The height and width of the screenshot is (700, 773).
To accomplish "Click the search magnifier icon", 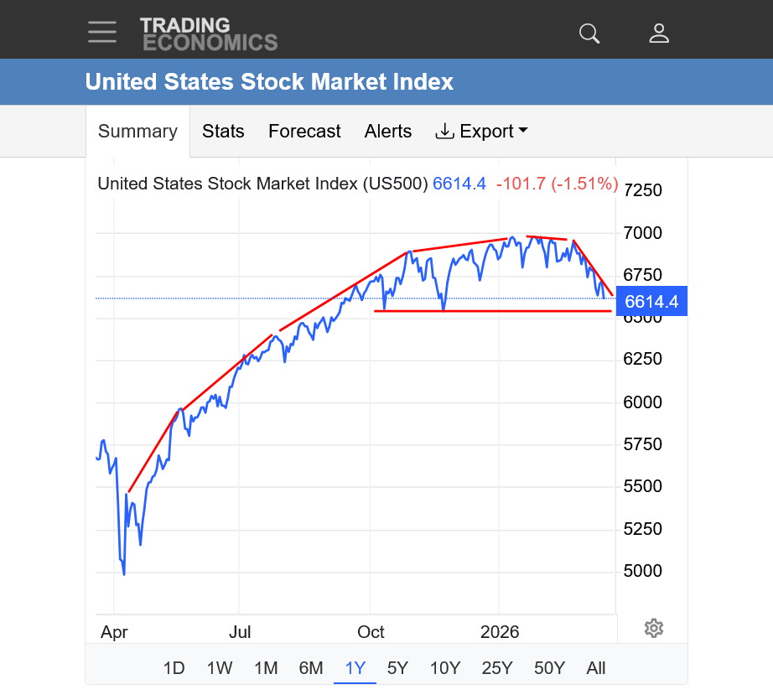I will 589,34.
